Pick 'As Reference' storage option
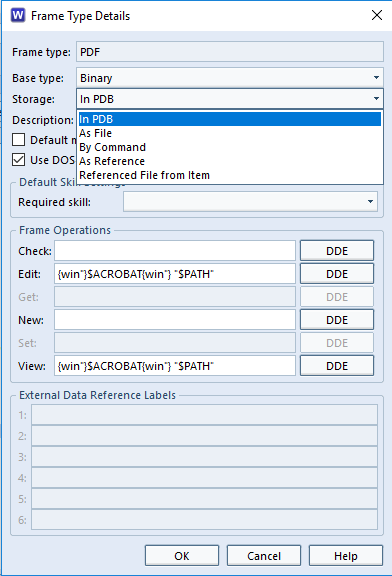Image resolution: width=392 pixels, height=576 pixels. click(230, 161)
